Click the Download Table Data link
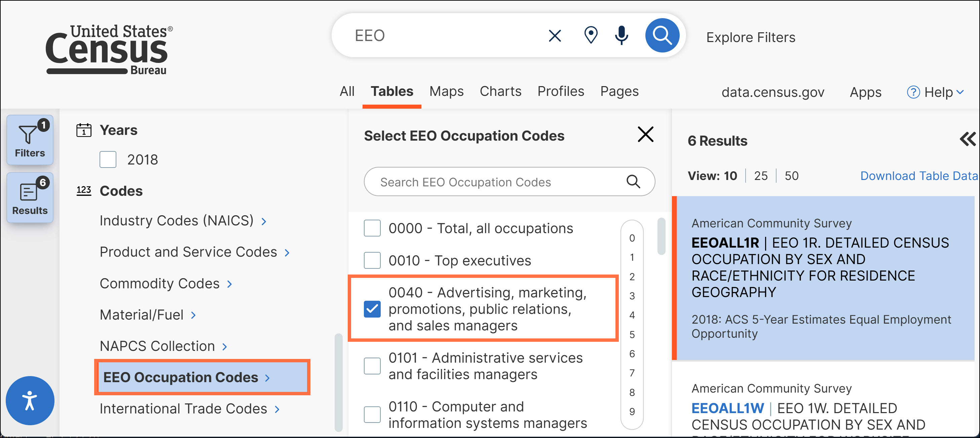The height and width of the screenshot is (438, 980). click(x=918, y=176)
